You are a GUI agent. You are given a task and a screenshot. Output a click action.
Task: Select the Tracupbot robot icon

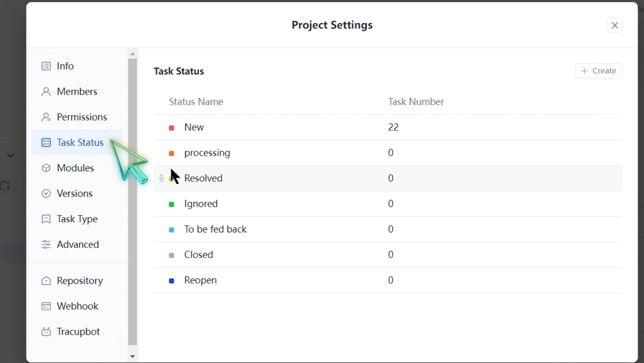(x=46, y=331)
